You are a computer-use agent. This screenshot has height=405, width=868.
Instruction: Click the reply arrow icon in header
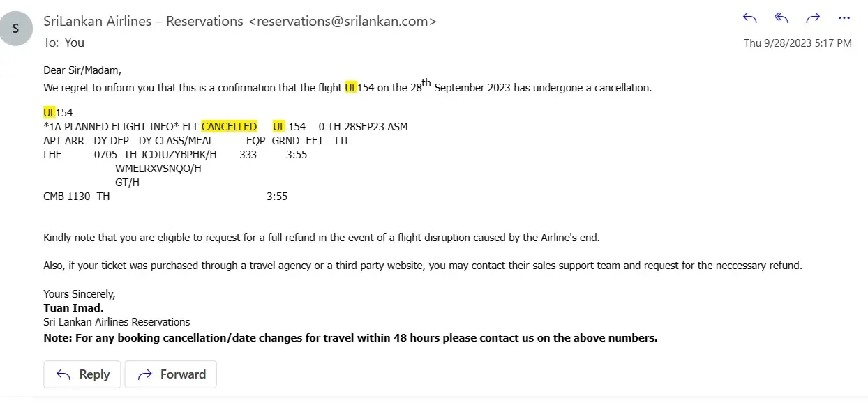pos(750,18)
